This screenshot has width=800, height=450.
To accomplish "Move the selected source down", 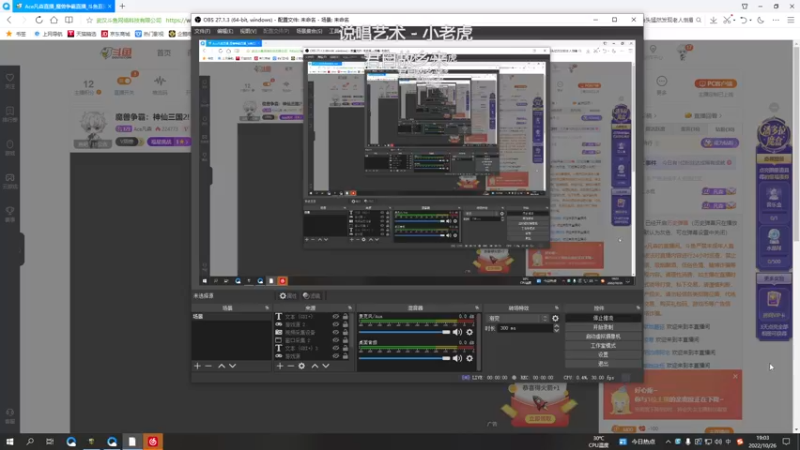I will pyautogui.click(x=326, y=366).
